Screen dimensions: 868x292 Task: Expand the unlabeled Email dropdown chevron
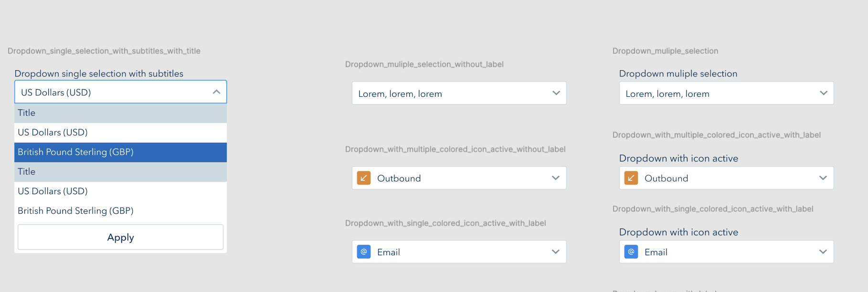coord(555,252)
